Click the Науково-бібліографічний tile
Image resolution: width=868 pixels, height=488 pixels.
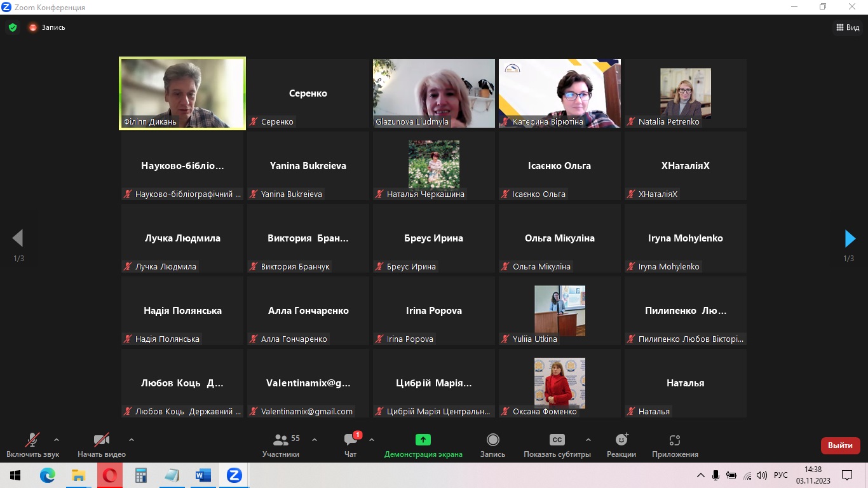[182, 166]
